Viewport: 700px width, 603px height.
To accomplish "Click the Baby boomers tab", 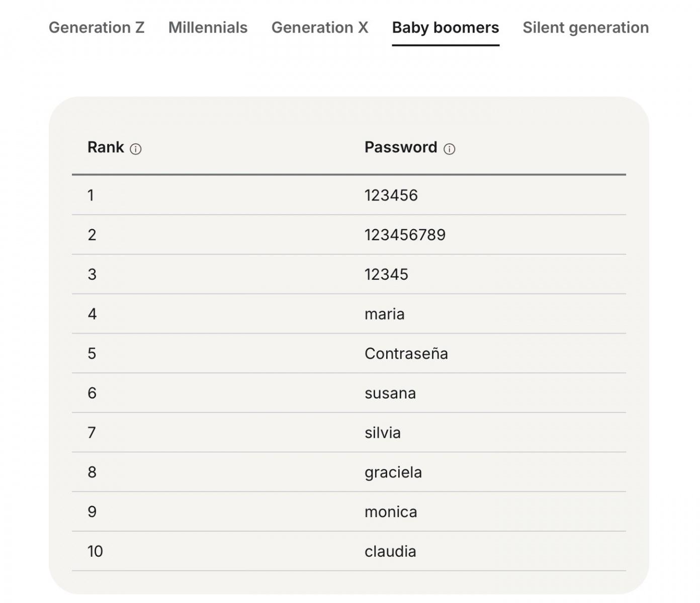I will point(446,28).
